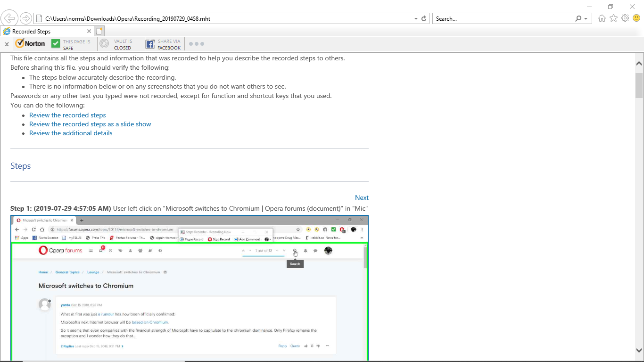Open Review the recorded steps as a slide show
The width and height of the screenshot is (644, 362).
coord(90,124)
